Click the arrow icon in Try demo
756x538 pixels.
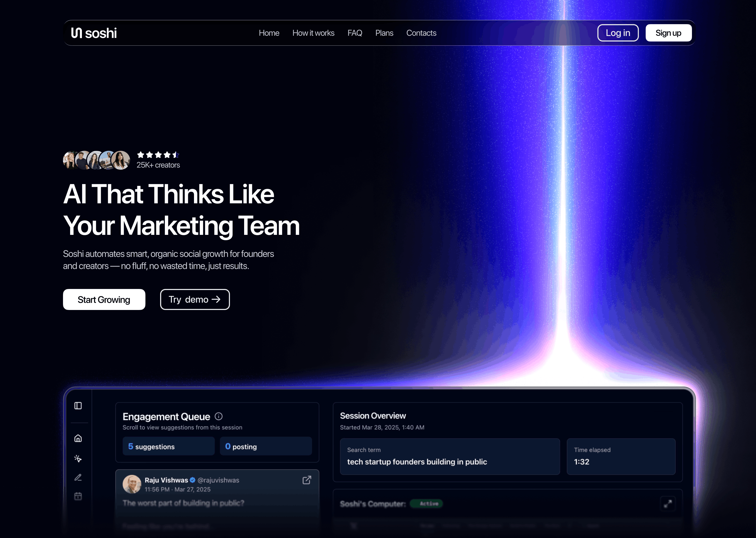point(216,299)
